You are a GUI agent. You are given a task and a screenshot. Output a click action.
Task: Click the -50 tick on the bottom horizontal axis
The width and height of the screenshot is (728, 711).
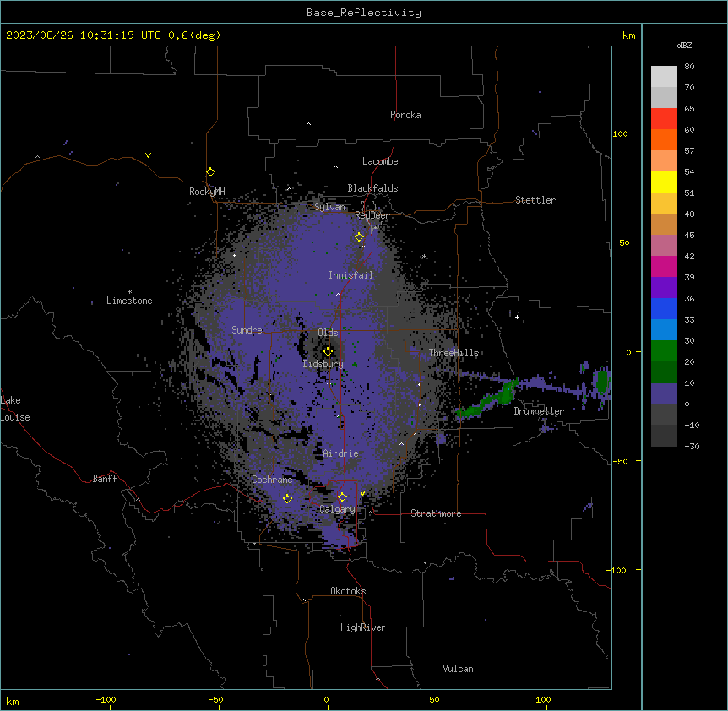pos(215,699)
